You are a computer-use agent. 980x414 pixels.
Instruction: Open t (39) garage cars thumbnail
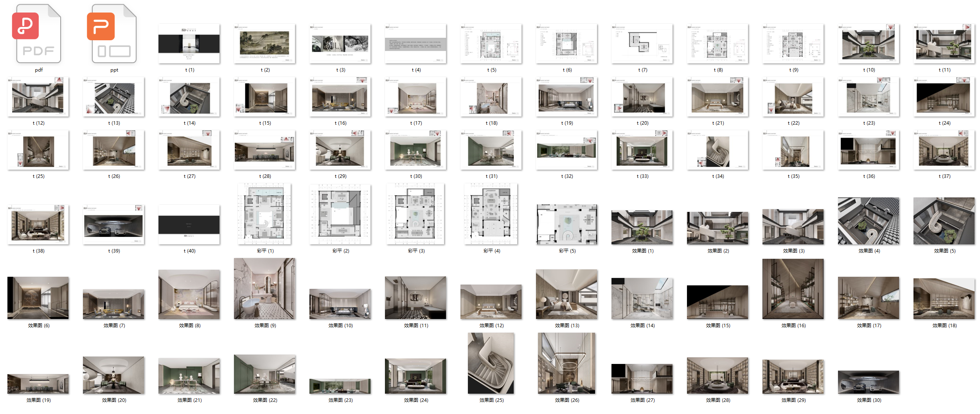point(113,225)
